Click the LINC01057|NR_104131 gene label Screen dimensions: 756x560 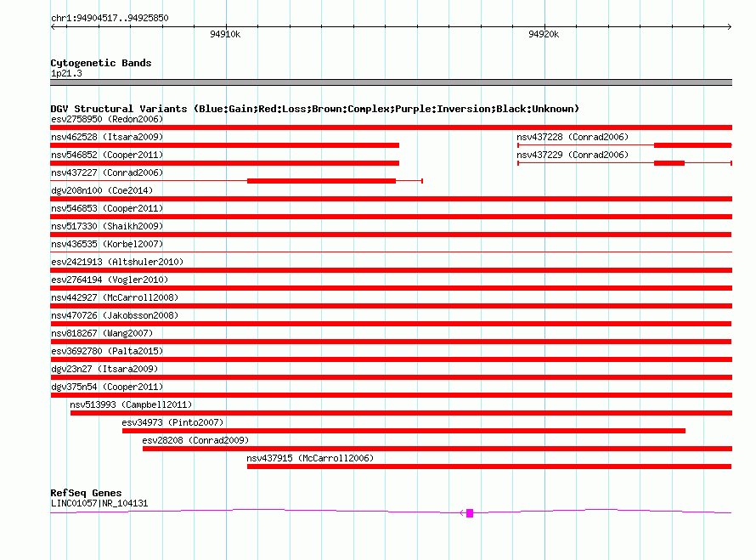[x=99, y=503]
